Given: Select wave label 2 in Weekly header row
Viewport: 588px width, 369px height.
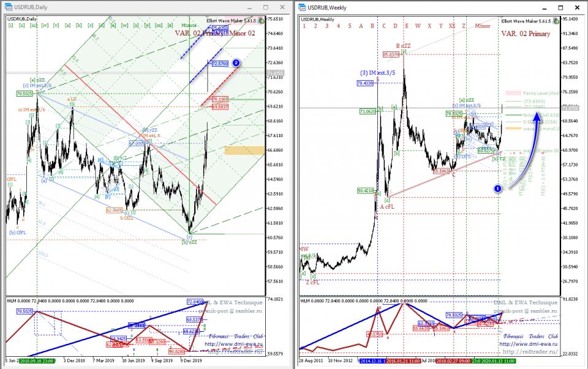Looking at the screenshot, I should [315, 26].
